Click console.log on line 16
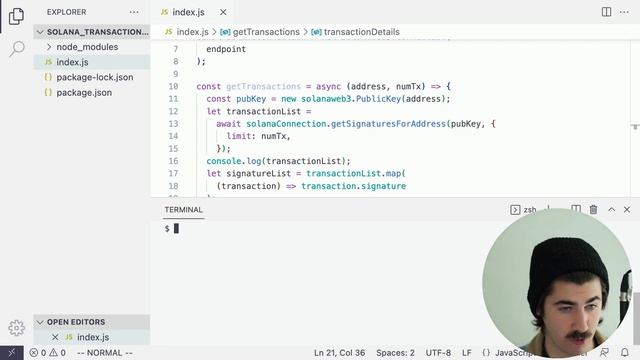 tap(233, 161)
